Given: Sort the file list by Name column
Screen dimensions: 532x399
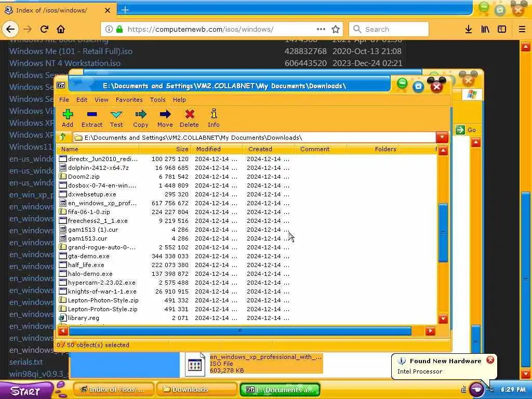Looking at the screenshot, I should coord(98,149).
